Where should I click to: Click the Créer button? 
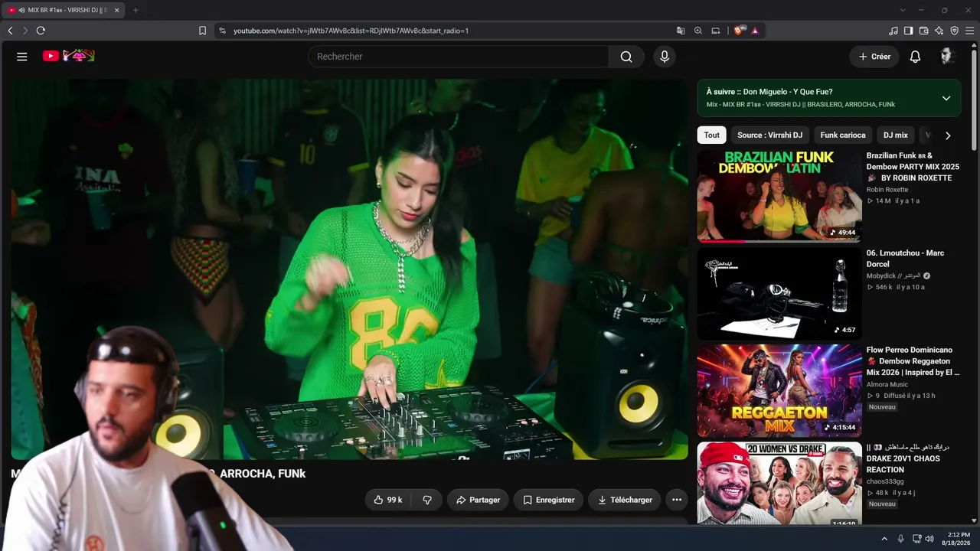point(874,57)
